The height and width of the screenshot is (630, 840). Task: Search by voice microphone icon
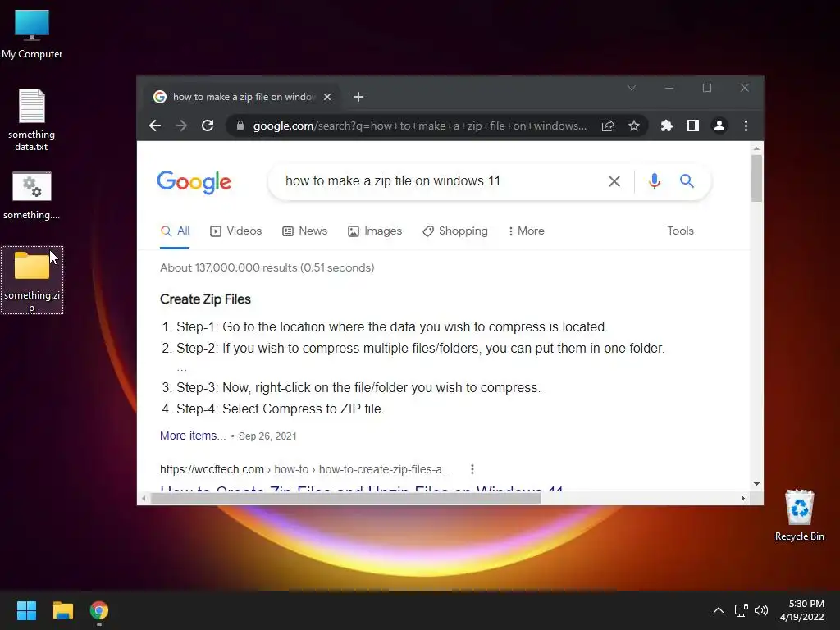pos(654,181)
